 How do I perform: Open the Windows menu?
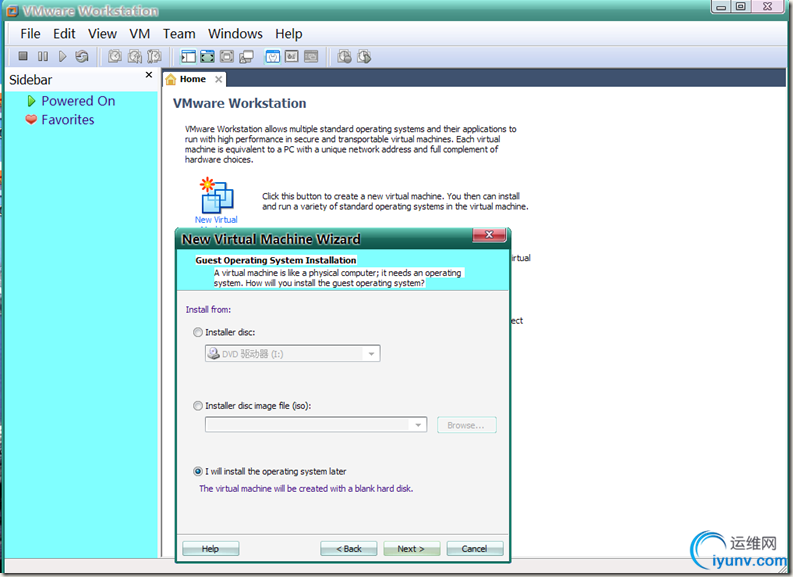coord(235,34)
